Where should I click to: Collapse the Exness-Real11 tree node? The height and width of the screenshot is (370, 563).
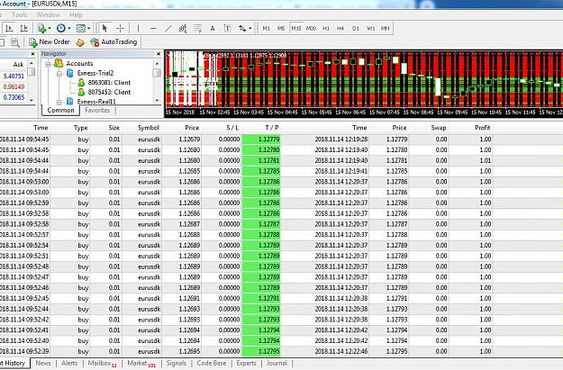(x=59, y=102)
